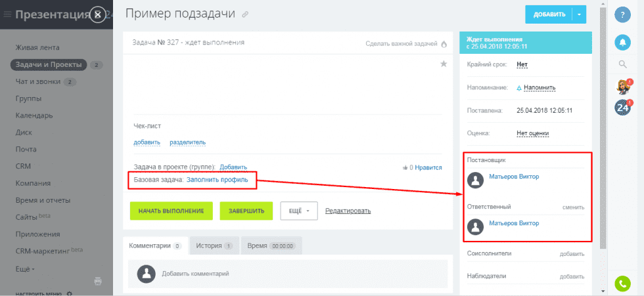The width and height of the screenshot is (644, 296).
Task: Click the green phone call button
Action: pyautogui.click(x=623, y=284)
